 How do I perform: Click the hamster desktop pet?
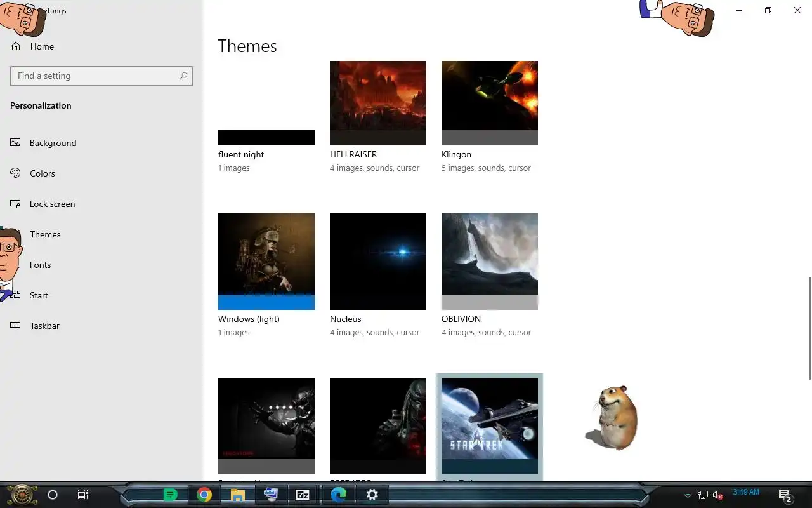[613, 418]
